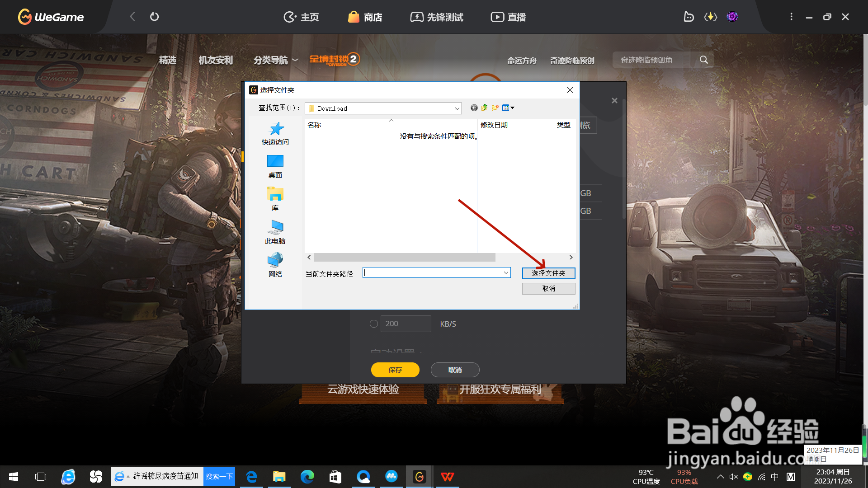Launch Internet Explorer from taskbar
Image resolution: width=868 pixels, height=488 pixels.
click(x=68, y=477)
